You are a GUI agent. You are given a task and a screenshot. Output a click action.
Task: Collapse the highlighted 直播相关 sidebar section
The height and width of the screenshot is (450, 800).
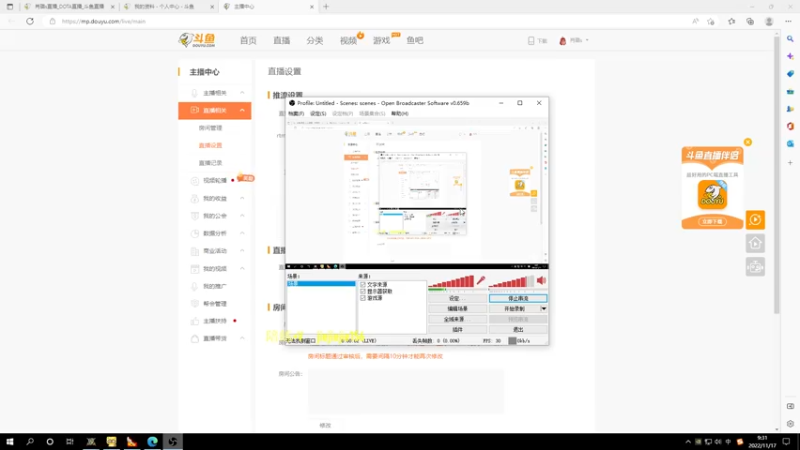coord(215,110)
